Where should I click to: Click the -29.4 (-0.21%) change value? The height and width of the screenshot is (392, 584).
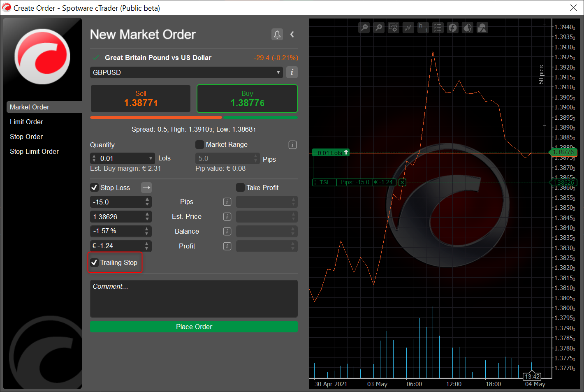click(x=276, y=58)
